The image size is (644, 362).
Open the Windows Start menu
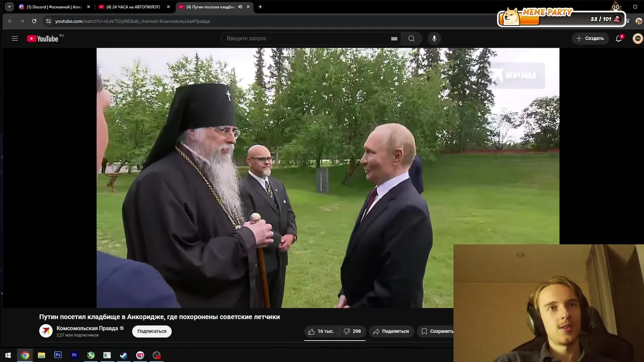[x=8, y=355]
